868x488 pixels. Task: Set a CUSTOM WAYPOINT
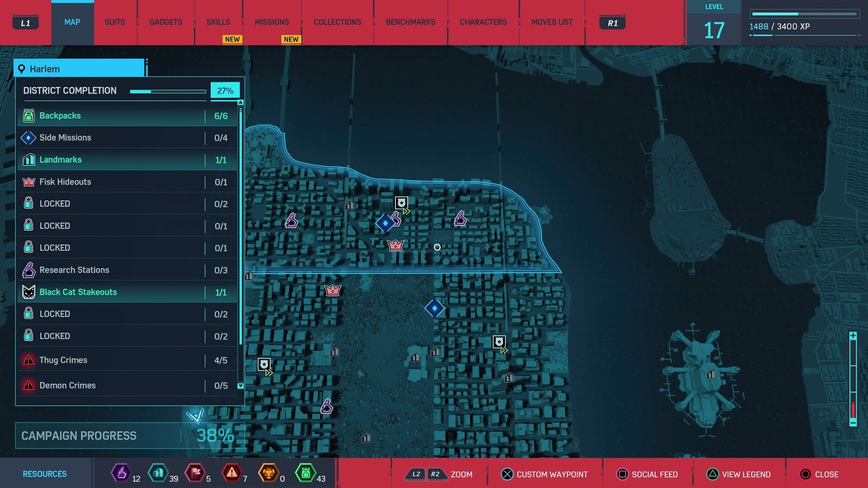point(544,474)
